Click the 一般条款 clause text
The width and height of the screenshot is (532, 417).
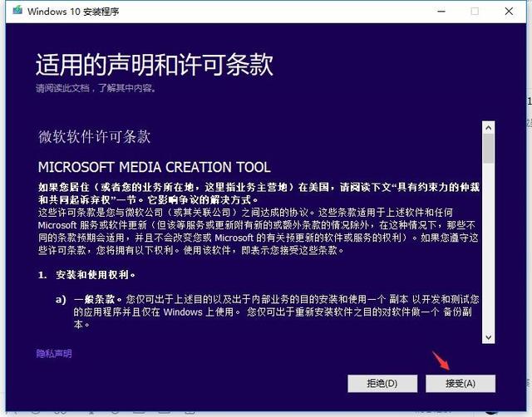click(97, 299)
